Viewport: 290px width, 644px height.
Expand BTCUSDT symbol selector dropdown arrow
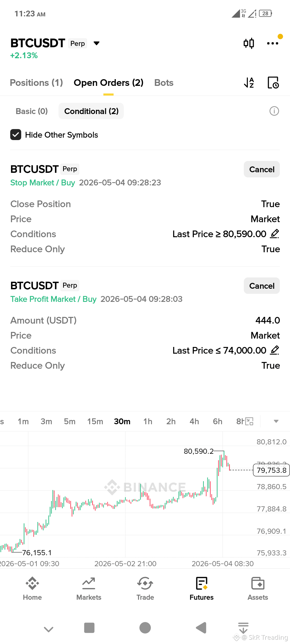pos(96,43)
